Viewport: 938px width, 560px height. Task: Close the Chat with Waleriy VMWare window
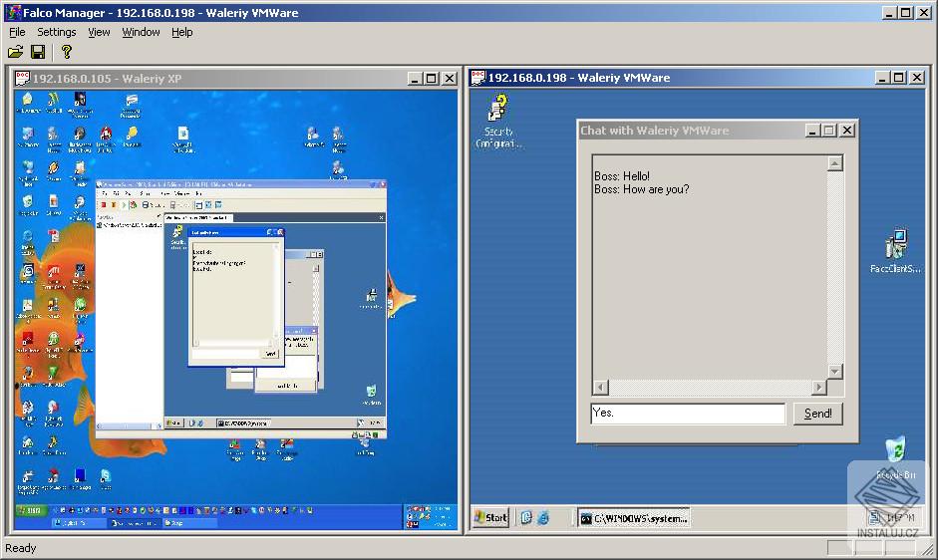coord(847,131)
